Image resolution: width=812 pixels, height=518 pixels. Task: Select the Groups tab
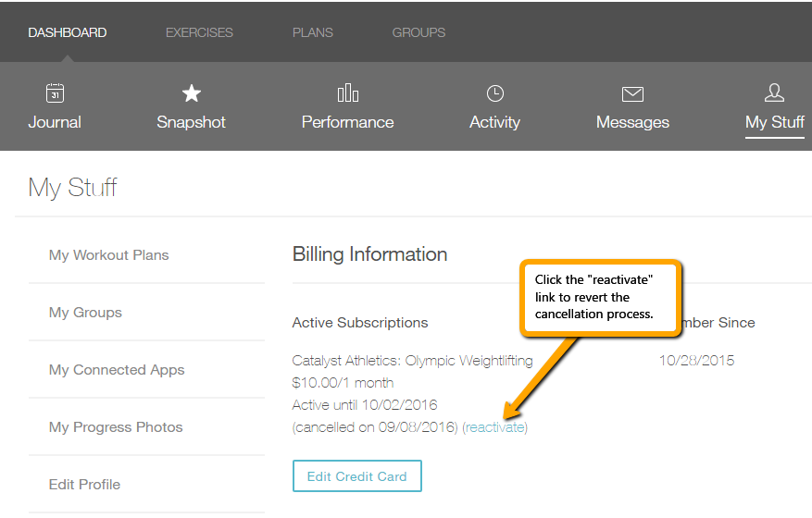(x=418, y=32)
